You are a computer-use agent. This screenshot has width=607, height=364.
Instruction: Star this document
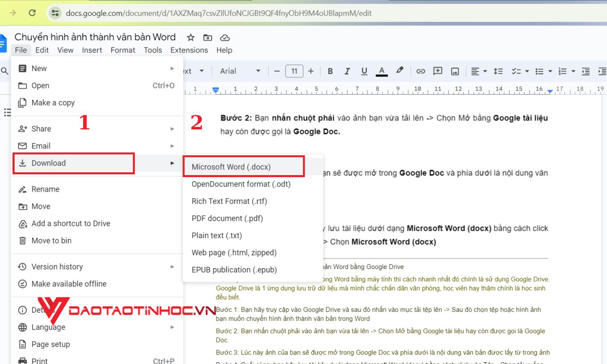[191, 38]
